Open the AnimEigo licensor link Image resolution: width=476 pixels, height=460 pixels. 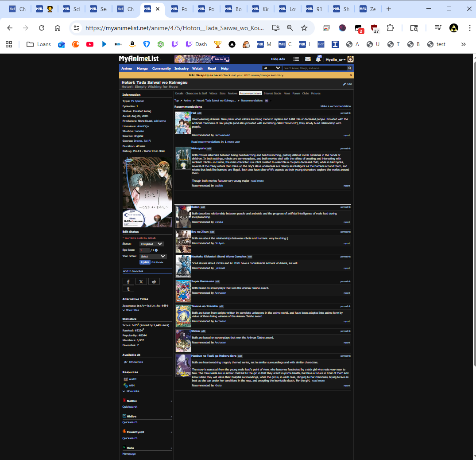tap(143, 126)
